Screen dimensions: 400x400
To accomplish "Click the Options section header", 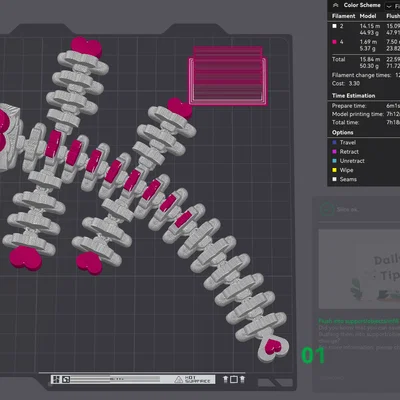I will [343, 132].
